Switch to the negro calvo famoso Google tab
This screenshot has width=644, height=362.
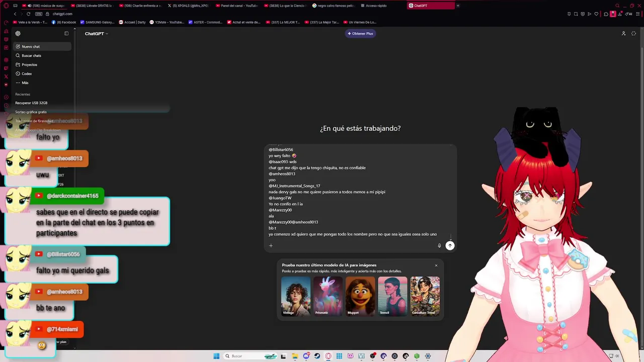334,6
